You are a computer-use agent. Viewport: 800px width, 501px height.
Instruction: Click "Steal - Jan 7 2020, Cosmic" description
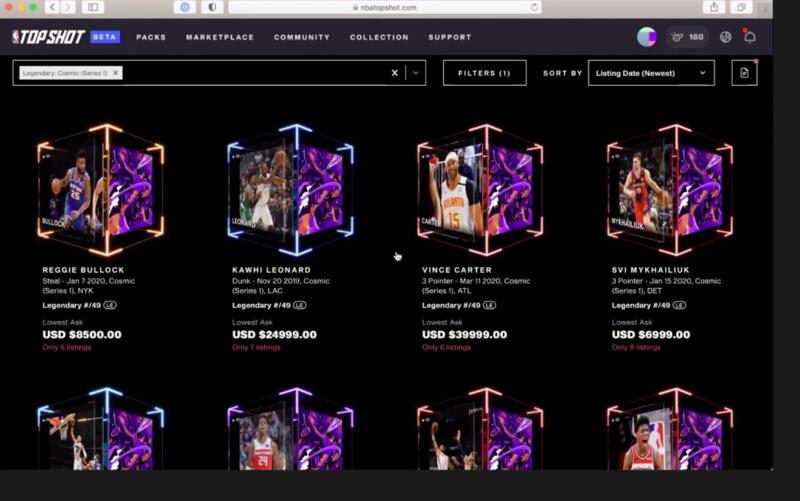89,281
